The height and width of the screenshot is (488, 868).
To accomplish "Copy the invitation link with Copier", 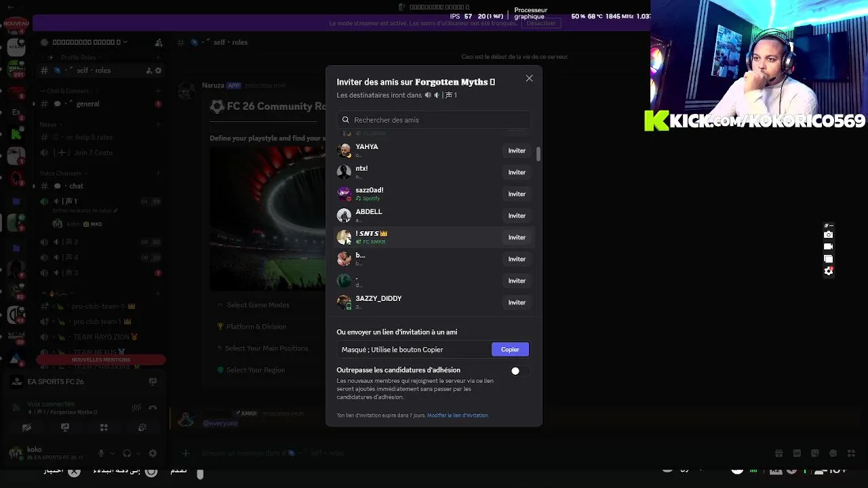I will (x=510, y=350).
